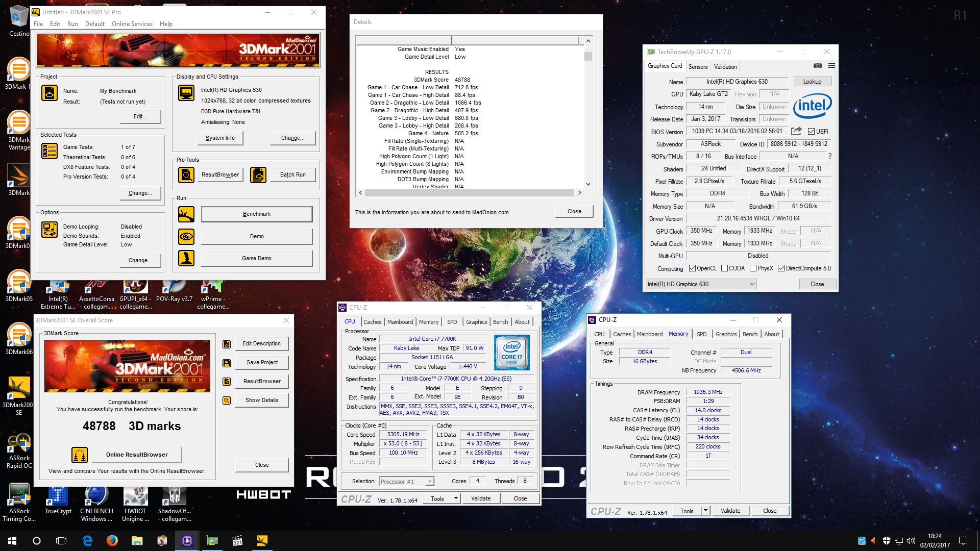Open the GPU selection dropdown in GPU-Z
This screenshot has height=551, width=980.
(701, 284)
